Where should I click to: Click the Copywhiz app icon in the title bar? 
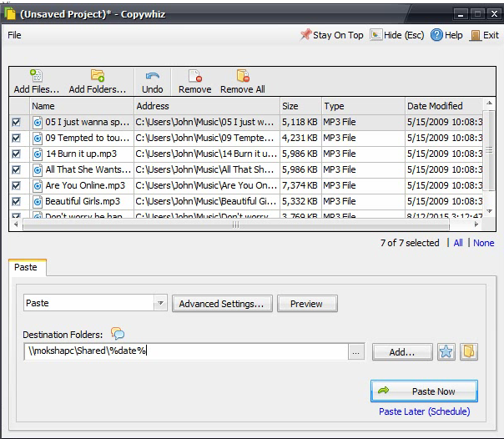click(x=10, y=14)
